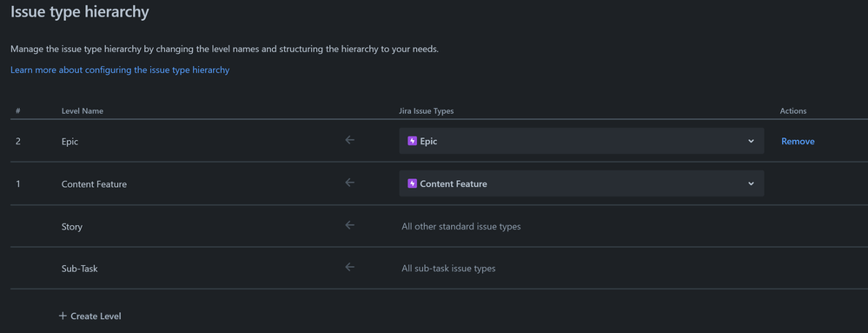The image size is (868, 333).
Task: Open the Epic Jira issue types selector
Action: pyautogui.click(x=581, y=142)
